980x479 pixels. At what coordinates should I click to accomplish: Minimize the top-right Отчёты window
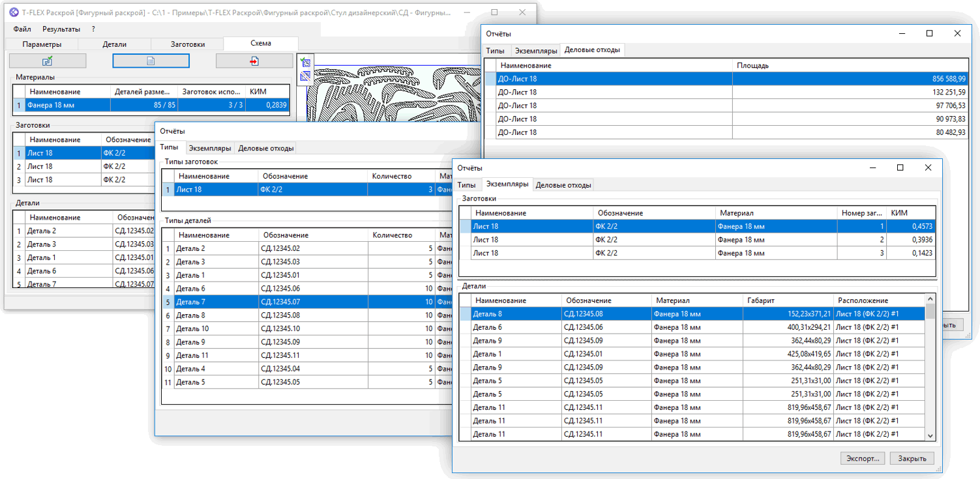point(902,33)
